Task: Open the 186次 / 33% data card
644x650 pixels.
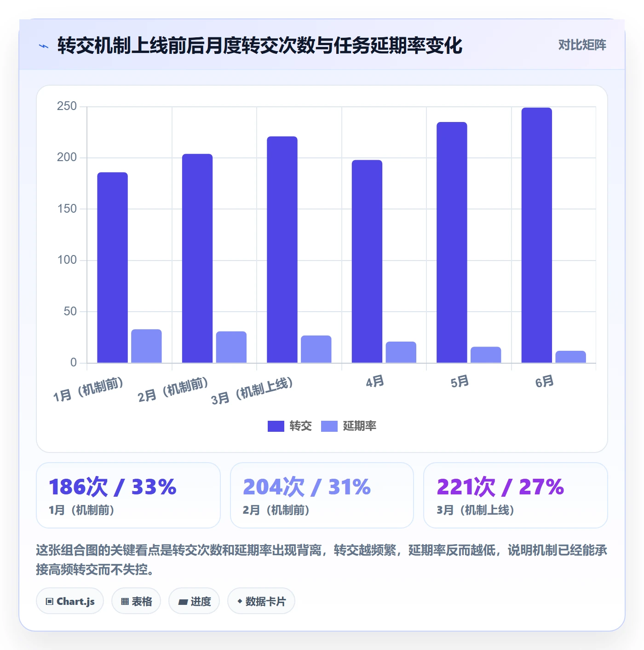Action: pos(128,495)
